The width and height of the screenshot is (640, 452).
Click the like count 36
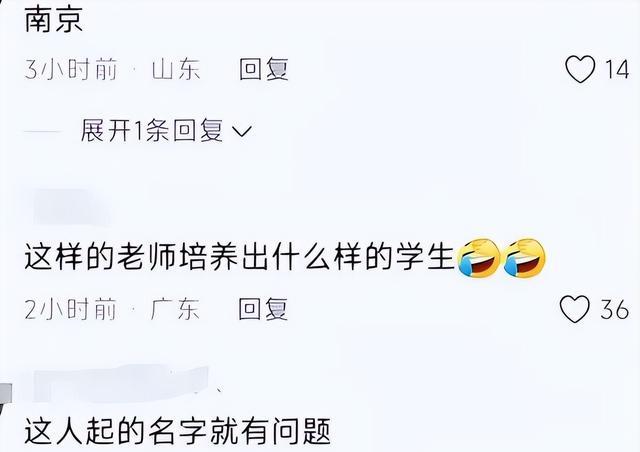pyautogui.click(x=614, y=309)
